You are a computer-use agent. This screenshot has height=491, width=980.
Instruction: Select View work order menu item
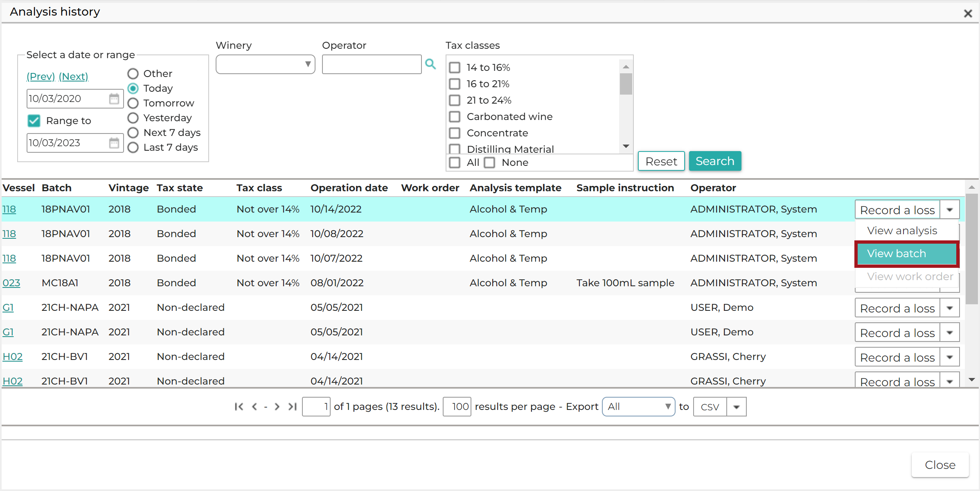click(x=906, y=277)
